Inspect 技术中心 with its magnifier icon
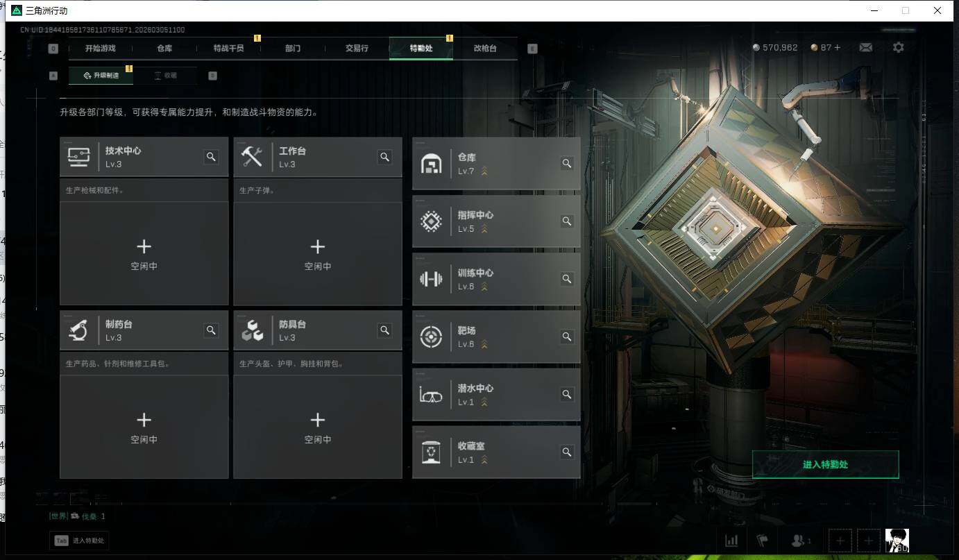 pos(211,157)
